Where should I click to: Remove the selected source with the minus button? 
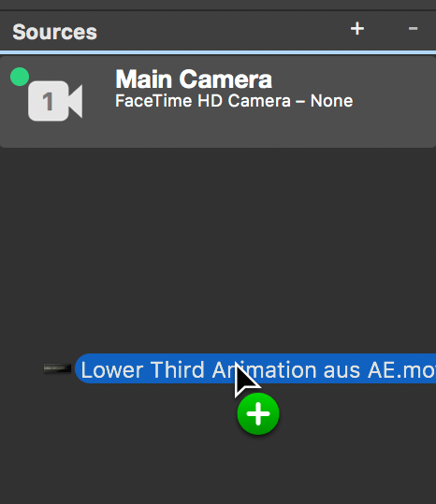(x=413, y=29)
